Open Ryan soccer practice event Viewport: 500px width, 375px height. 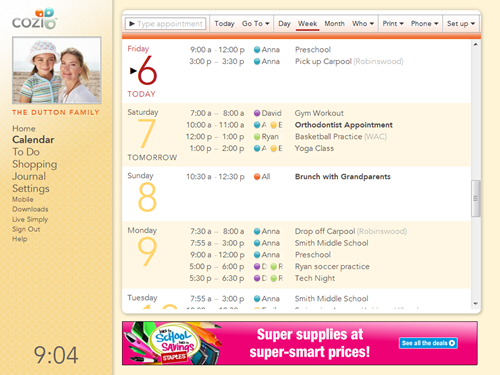tap(332, 267)
